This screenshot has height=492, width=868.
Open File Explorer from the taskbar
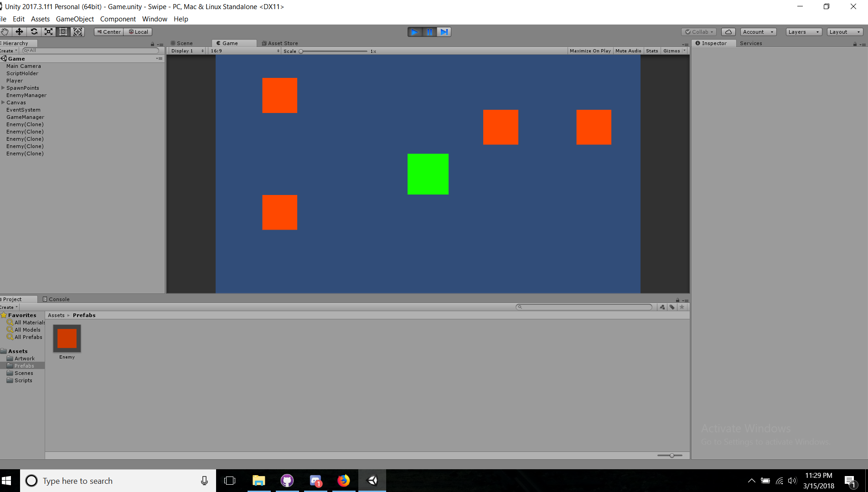click(x=258, y=481)
